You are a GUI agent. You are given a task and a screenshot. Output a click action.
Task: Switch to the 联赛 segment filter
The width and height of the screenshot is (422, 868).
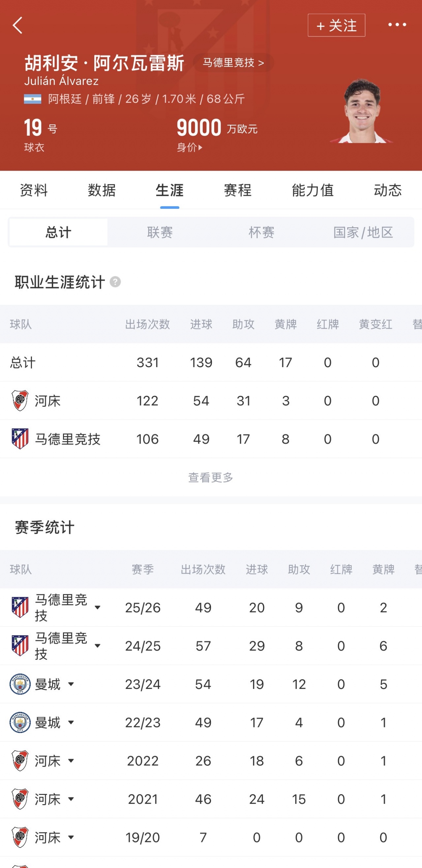(x=160, y=232)
